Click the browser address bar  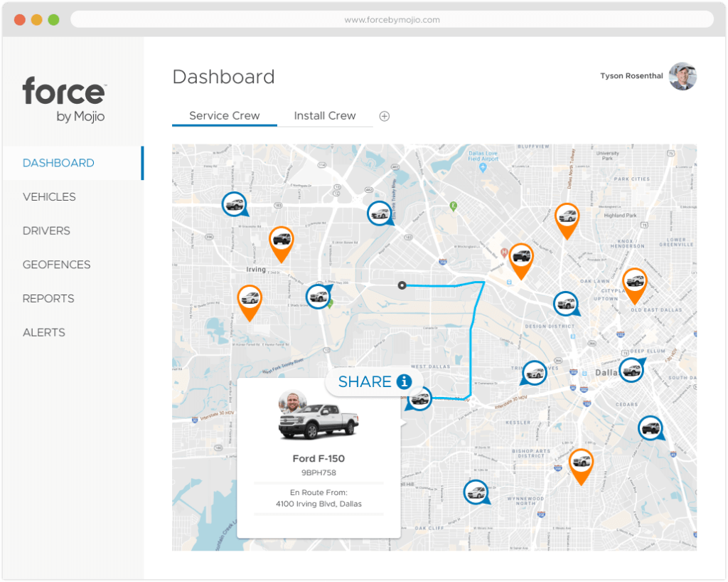click(x=392, y=19)
